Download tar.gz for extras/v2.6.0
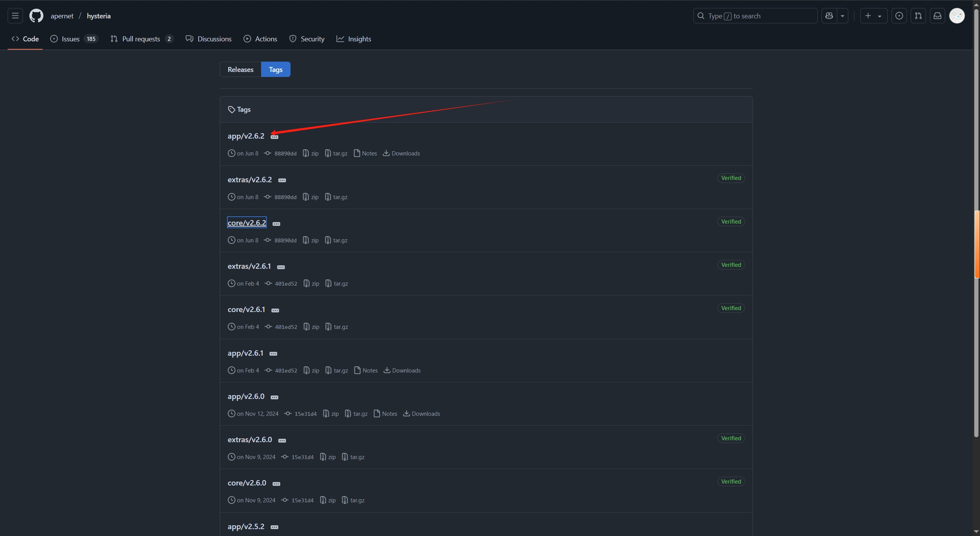 coord(353,457)
